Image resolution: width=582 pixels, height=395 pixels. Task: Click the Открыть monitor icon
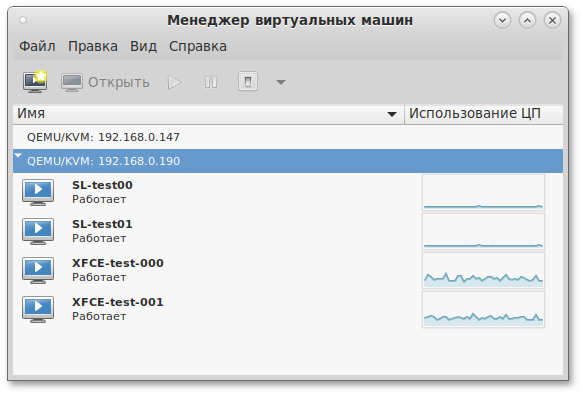[x=72, y=82]
